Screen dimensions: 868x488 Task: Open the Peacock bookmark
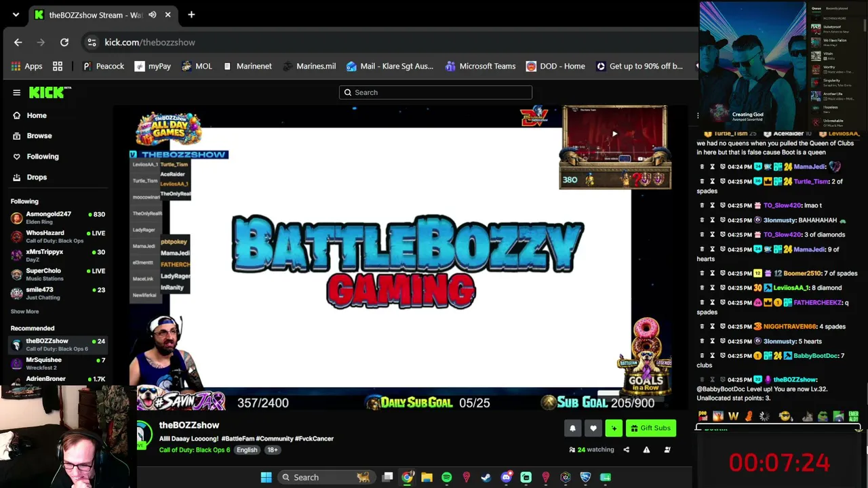click(103, 66)
